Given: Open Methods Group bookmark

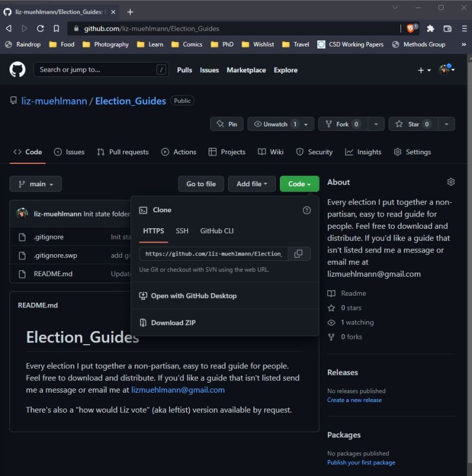Looking at the screenshot, I should coord(419,44).
